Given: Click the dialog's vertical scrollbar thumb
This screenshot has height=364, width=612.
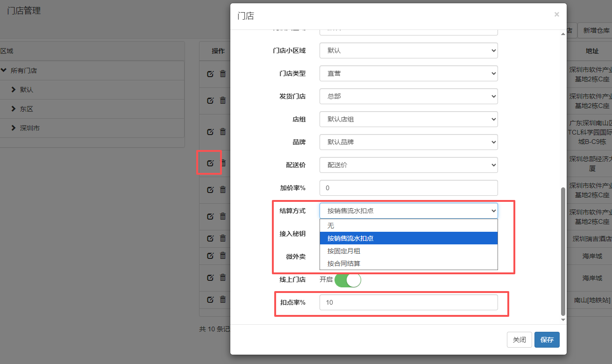Looking at the screenshot, I should pos(563,251).
